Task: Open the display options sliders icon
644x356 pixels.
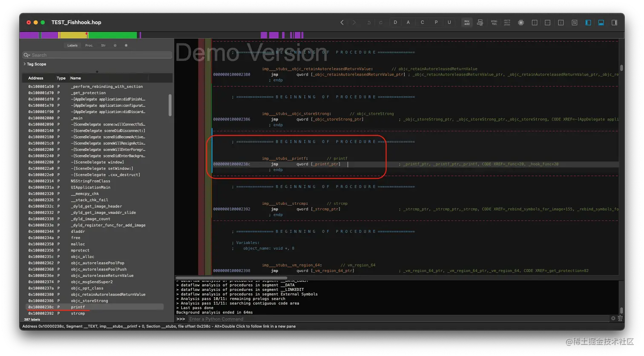Action: [x=575, y=23]
